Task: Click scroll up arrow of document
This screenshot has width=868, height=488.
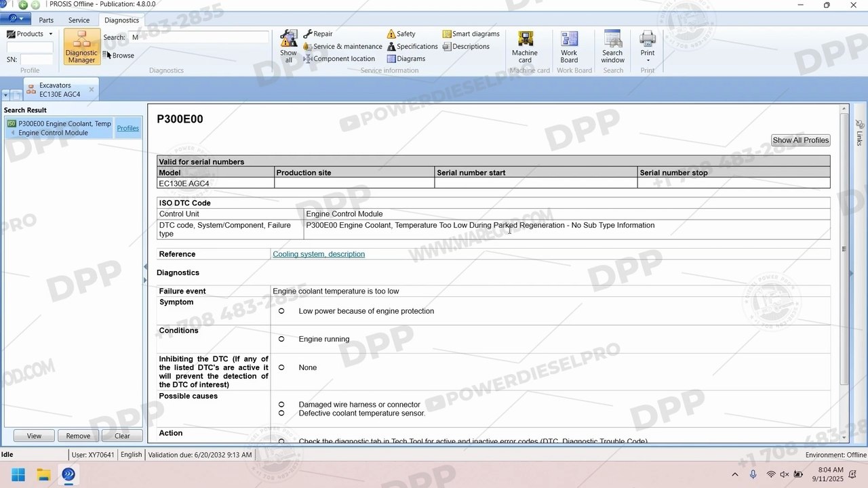Action: click(844, 108)
